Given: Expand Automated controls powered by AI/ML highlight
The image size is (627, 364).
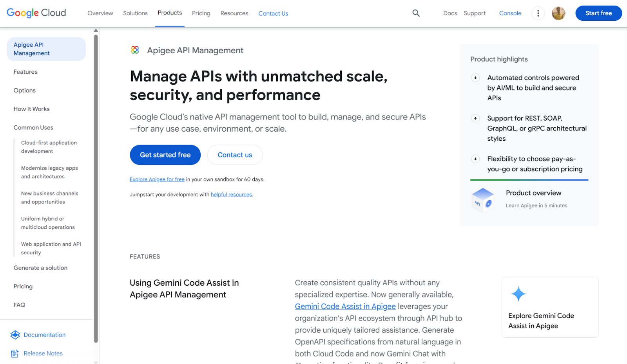Looking at the screenshot, I should coord(475,78).
